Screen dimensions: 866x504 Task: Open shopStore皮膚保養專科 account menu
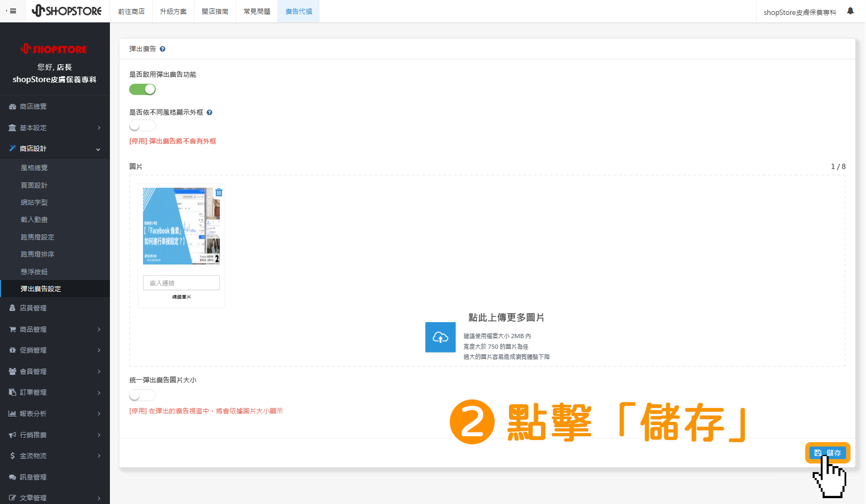tap(800, 12)
